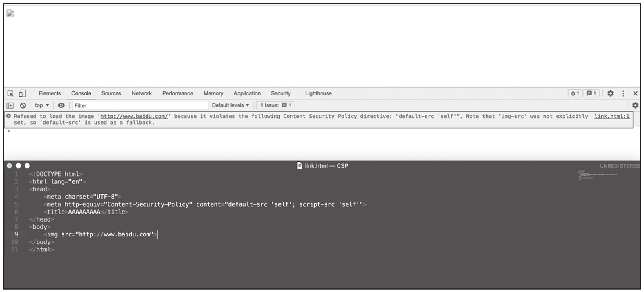Activate the inspect element picker icon

[x=10, y=93]
